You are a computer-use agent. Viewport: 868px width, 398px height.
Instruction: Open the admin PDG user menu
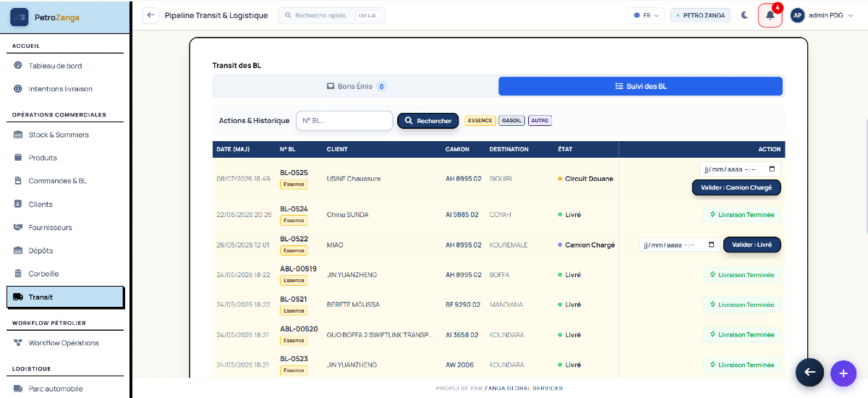point(824,15)
